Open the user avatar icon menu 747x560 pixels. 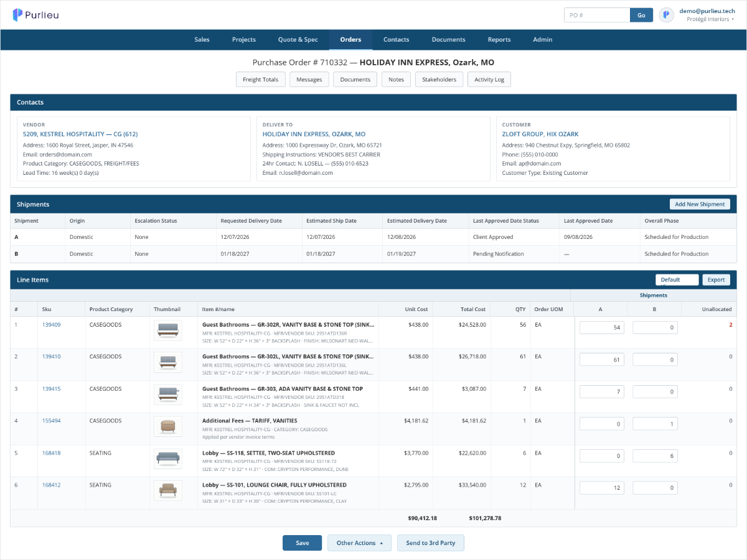pos(667,15)
